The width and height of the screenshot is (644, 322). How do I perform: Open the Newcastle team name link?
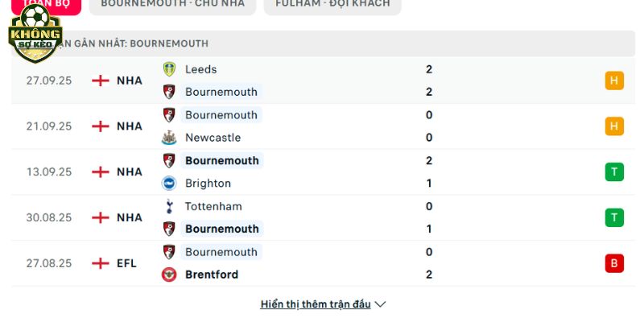(213, 138)
